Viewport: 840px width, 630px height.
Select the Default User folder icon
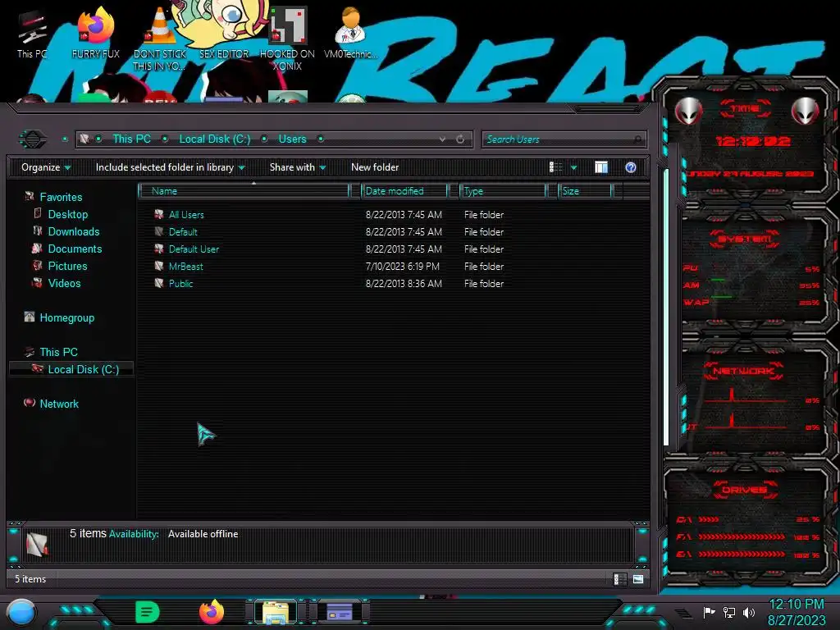159,249
